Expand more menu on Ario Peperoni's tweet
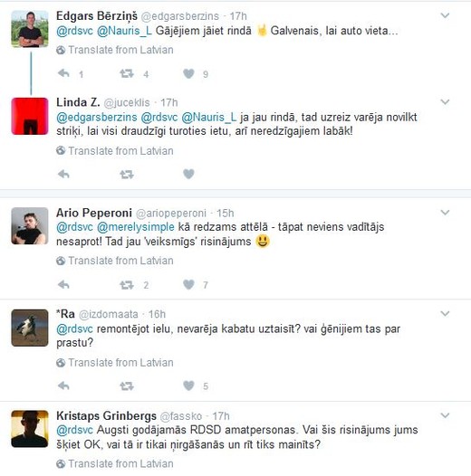This screenshot has width=471, height=476. coord(445,212)
